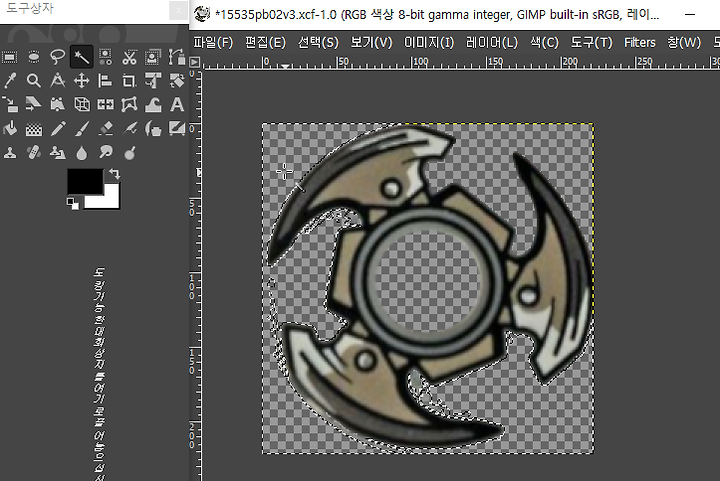Select the Move tool
Image resolution: width=720 pixels, height=481 pixels.
click(x=81, y=81)
